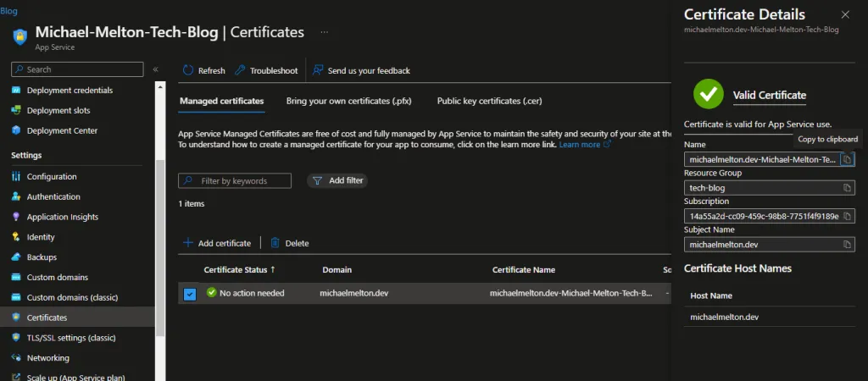The width and height of the screenshot is (868, 381).
Task: Copy the Resource Group value
Action: 847,187
